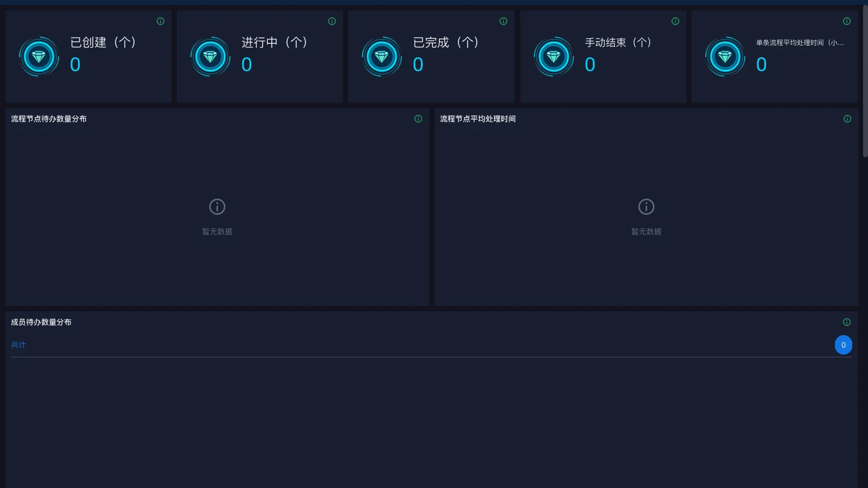The height and width of the screenshot is (488, 868).
Task: Open info tooltip on 已完成 card
Action: point(503,21)
